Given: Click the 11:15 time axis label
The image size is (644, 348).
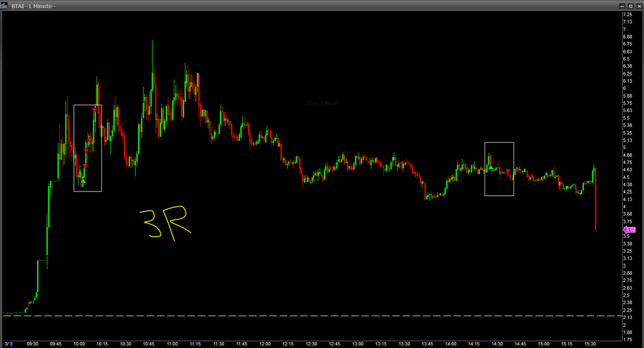Looking at the screenshot, I should (195, 344).
